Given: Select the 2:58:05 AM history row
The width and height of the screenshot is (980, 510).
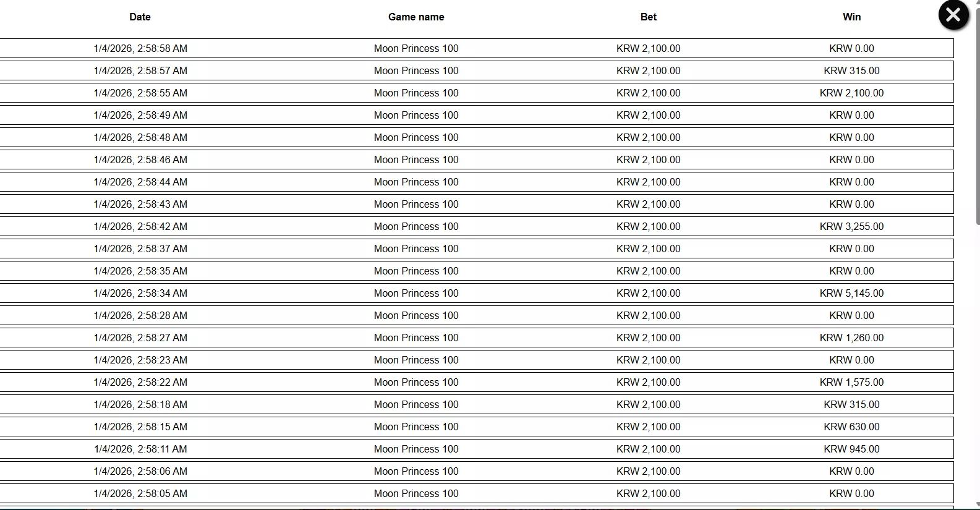Looking at the screenshot, I should click(x=477, y=493).
